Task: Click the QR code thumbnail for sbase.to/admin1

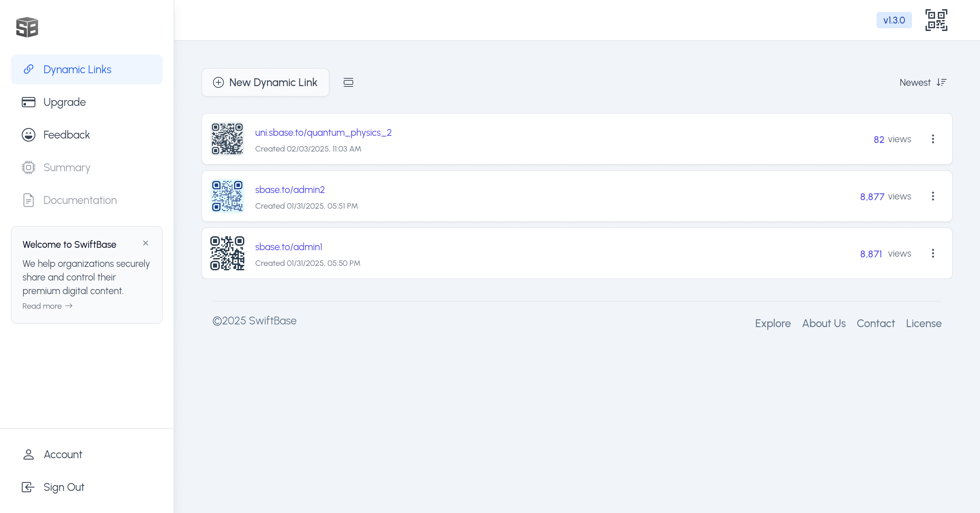Action: click(227, 253)
